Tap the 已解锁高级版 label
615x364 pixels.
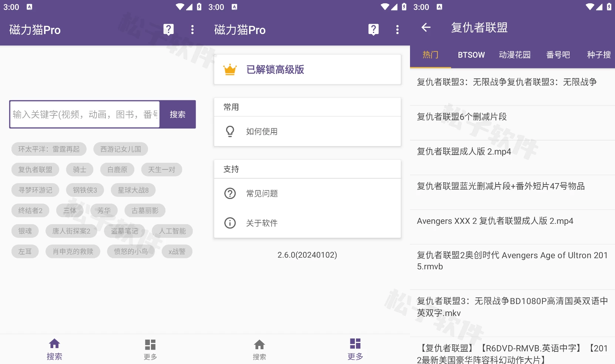coord(275,69)
